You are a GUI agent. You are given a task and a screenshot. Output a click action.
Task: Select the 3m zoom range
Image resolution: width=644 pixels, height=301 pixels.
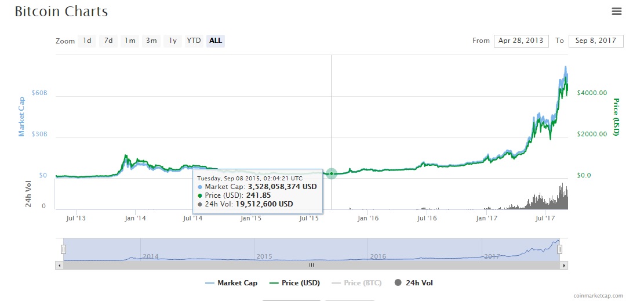[x=151, y=41]
